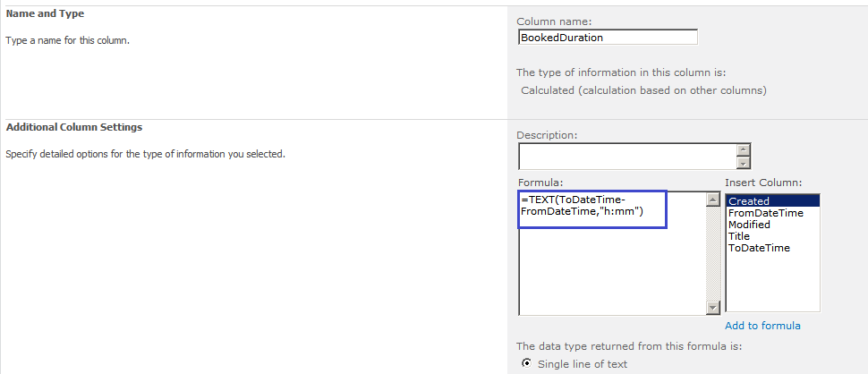Screen dimensions: 868x374
Task: Click the Column name text field
Action: [x=608, y=38]
